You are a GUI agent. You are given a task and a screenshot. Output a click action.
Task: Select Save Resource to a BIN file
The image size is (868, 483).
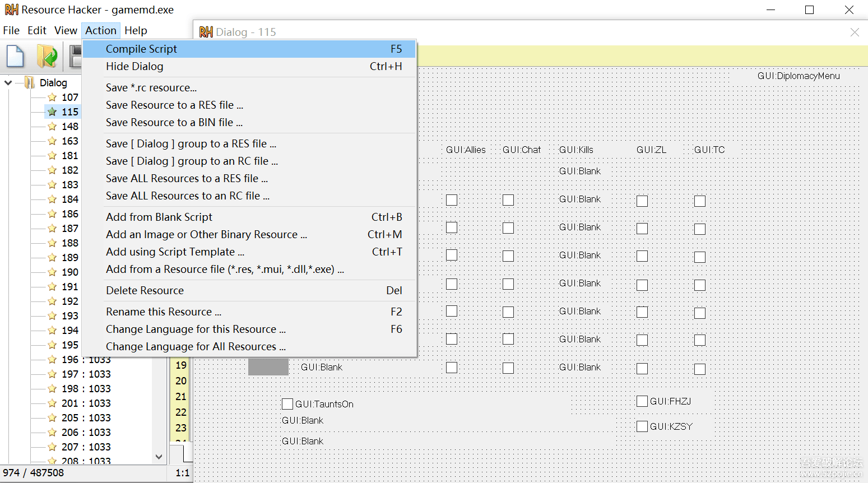pos(249,122)
